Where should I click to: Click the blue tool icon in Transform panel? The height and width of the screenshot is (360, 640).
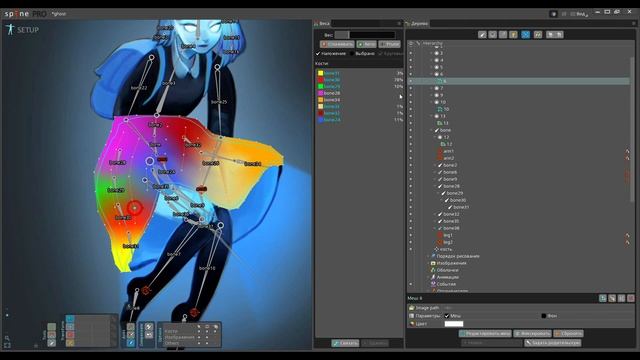tap(70, 318)
